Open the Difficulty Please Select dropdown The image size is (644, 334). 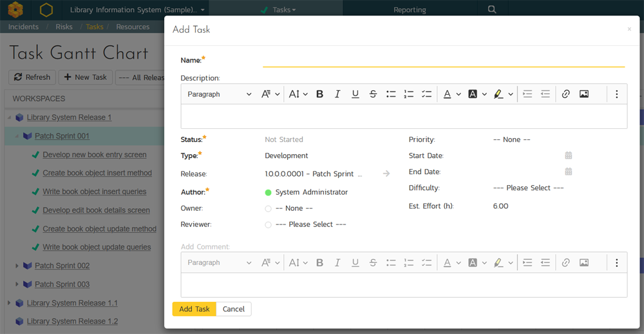coord(527,188)
